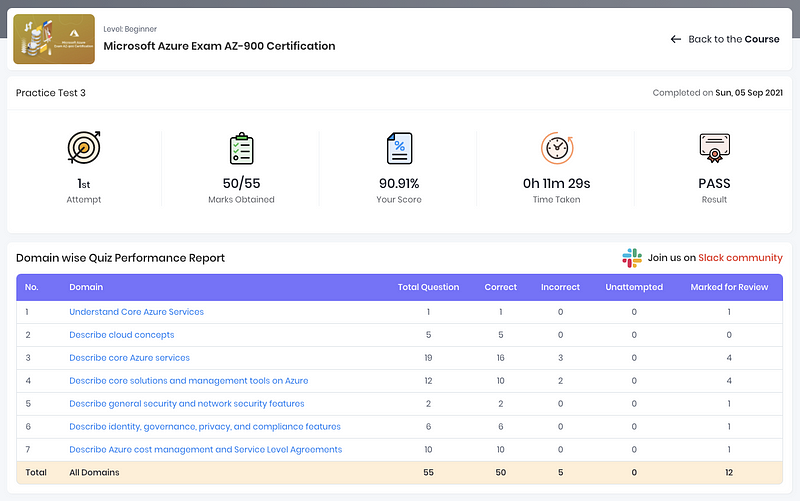This screenshot has height=501, width=800.
Task: Click the 'Total Question' column header
Action: click(428, 287)
